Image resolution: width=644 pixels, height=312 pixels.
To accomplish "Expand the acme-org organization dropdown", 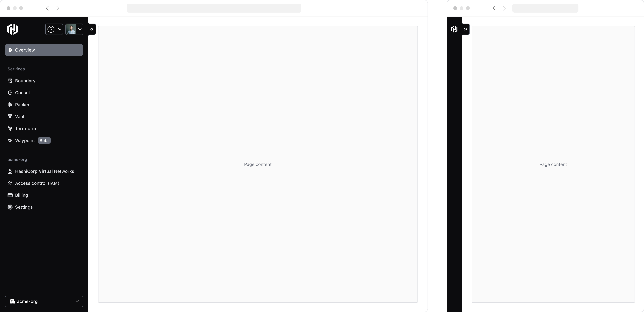I will (x=44, y=301).
